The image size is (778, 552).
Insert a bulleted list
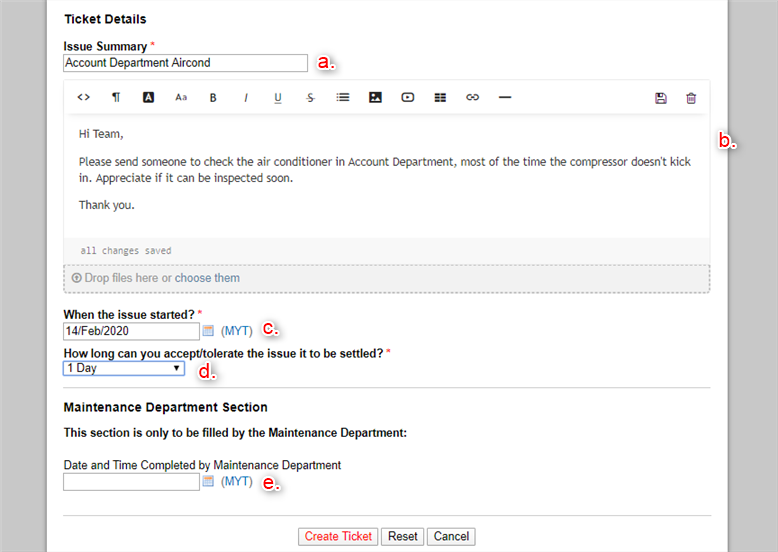tap(343, 97)
